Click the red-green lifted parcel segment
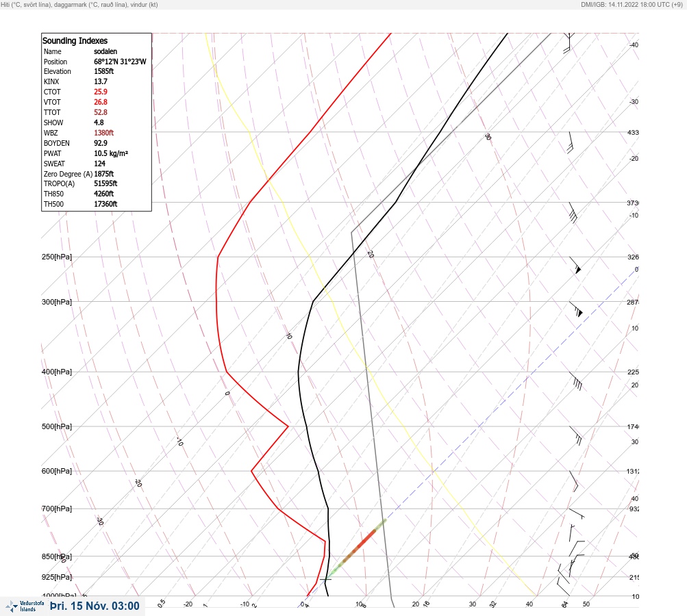Image resolution: width=687 pixels, height=616 pixels. (358, 548)
